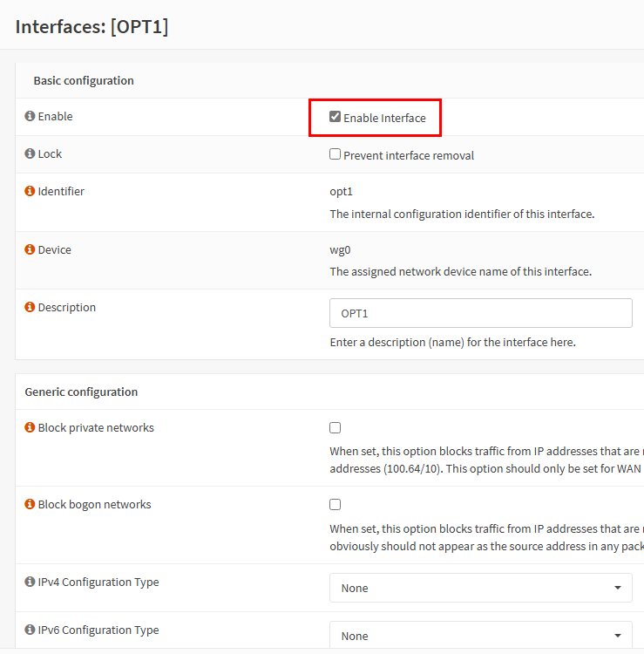644x654 pixels.
Task: Open help icon for Block bogon networks
Action: click(30, 505)
